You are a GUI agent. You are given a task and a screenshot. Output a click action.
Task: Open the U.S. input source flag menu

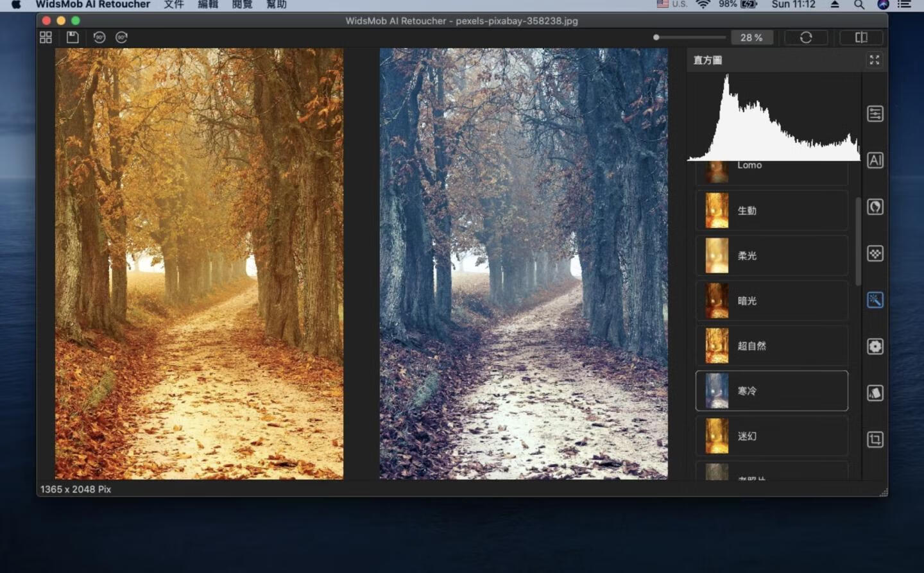click(x=672, y=4)
